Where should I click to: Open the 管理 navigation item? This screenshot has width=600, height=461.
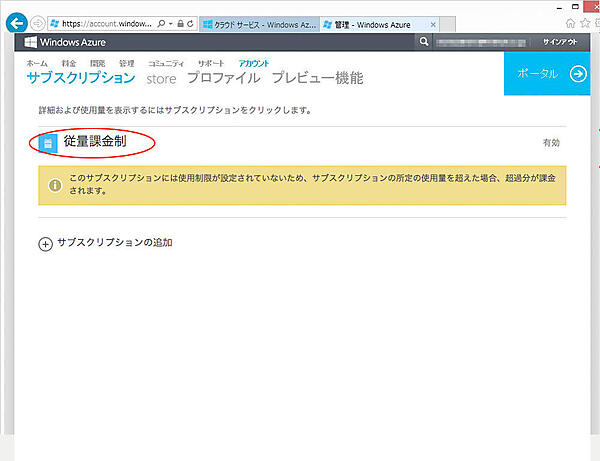pos(127,64)
